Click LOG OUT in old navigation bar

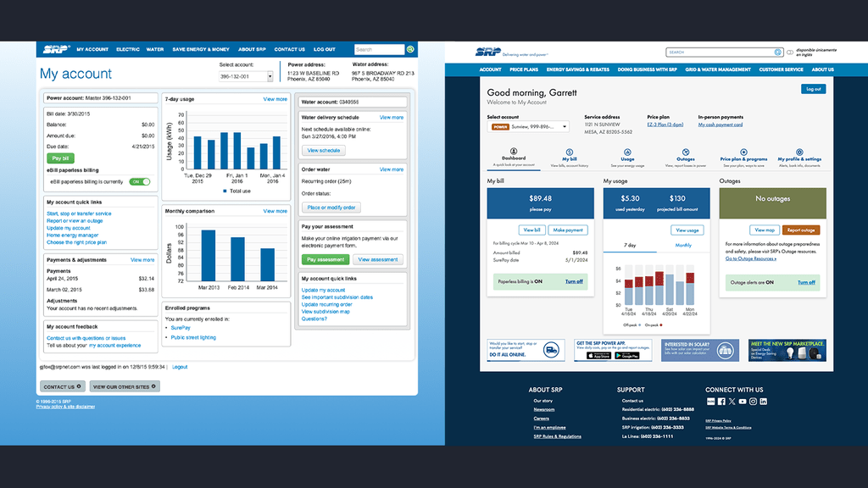pos(325,49)
